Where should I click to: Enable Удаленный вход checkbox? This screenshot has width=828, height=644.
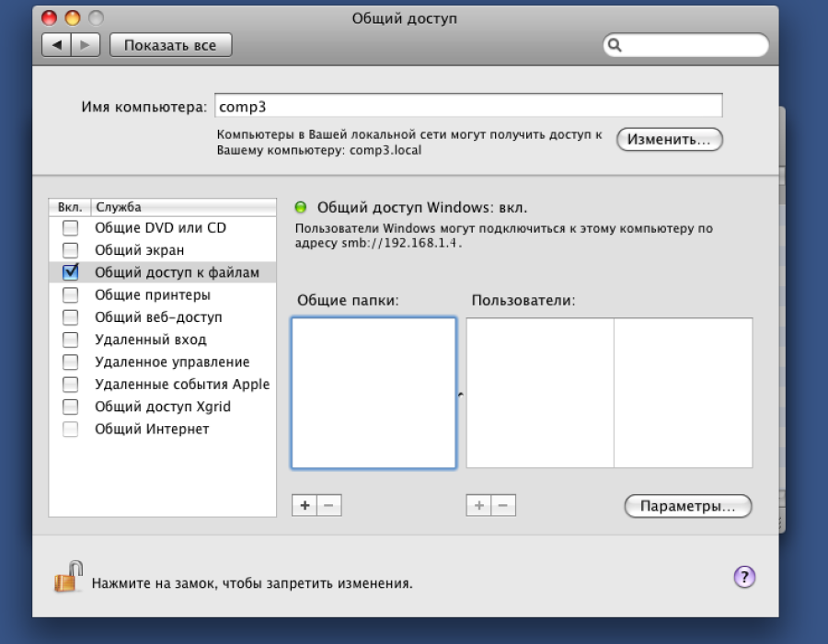click(x=70, y=339)
